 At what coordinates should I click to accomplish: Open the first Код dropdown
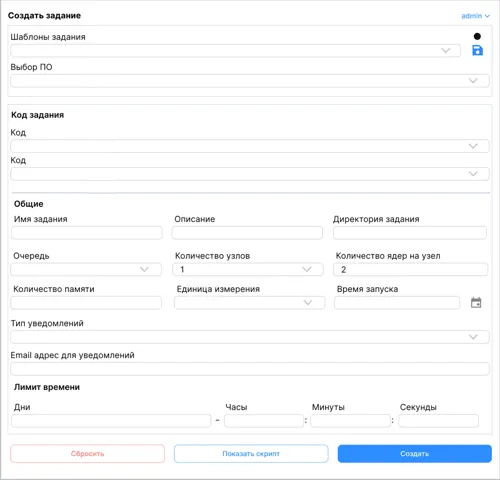pos(250,146)
